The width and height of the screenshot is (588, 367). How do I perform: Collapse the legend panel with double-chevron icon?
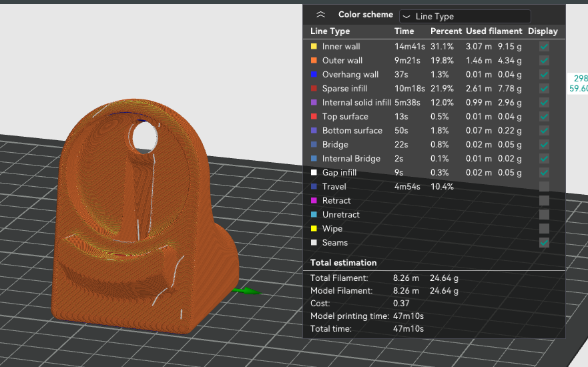(x=320, y=15)
